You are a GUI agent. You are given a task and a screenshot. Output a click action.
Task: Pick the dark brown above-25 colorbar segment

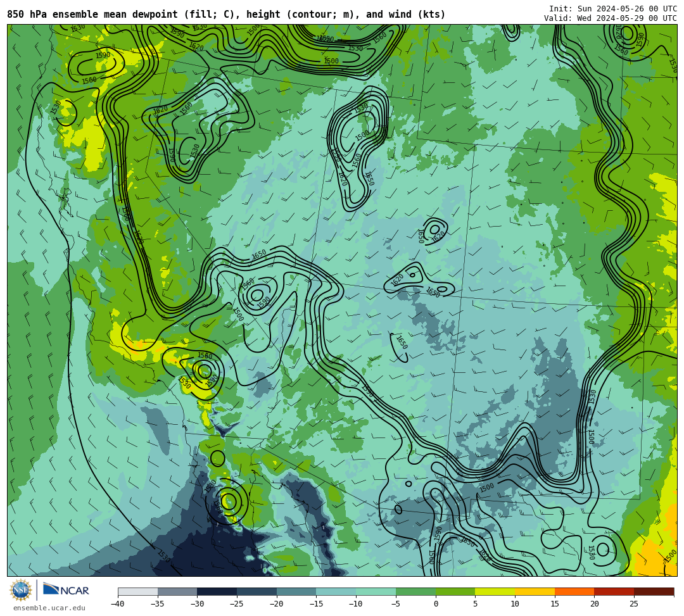click(654, 591)
